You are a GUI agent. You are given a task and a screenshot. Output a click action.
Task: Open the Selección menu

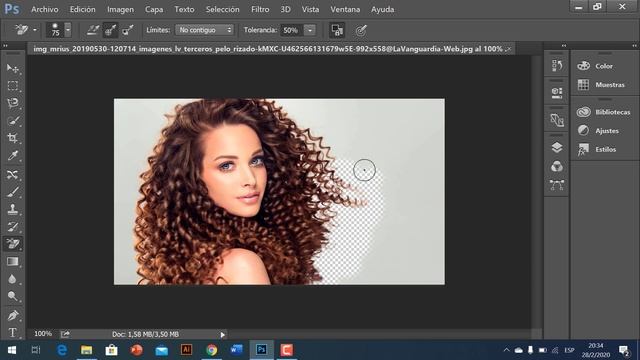pyautogui.click(x=222, y=9)
